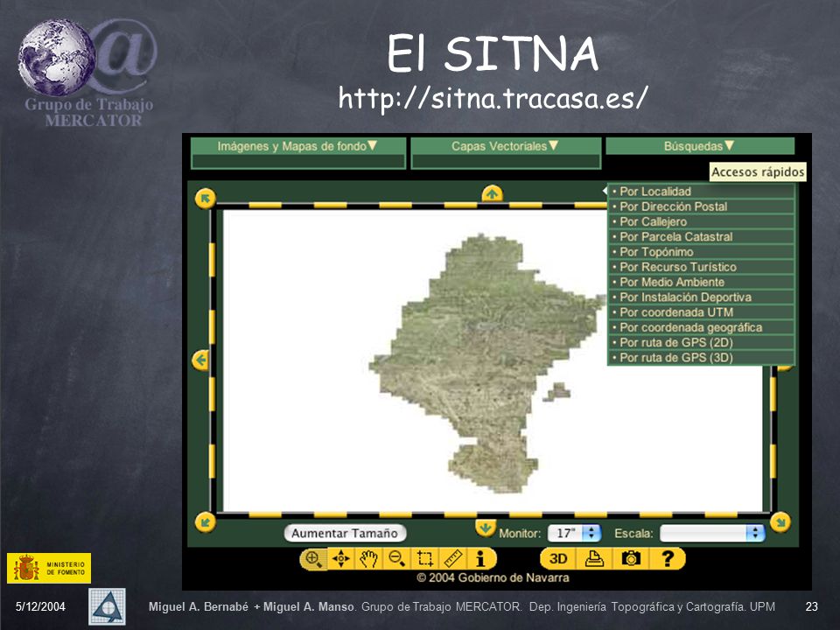Image resolution: width=840 pixels, height=630 pixels.
Task: Choose search Por coordenada geográfica
Action: 701,327
